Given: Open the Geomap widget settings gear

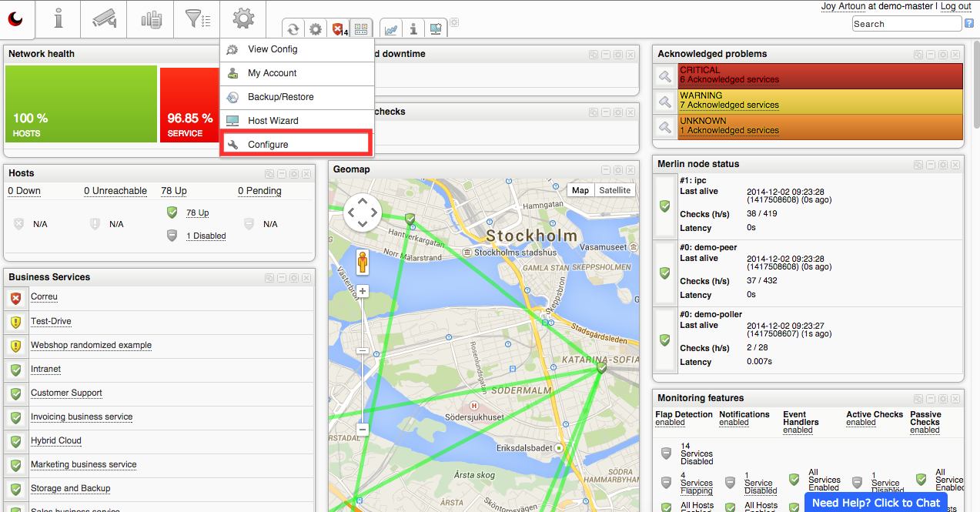Looking at the screenshot, I should (617, 169).
